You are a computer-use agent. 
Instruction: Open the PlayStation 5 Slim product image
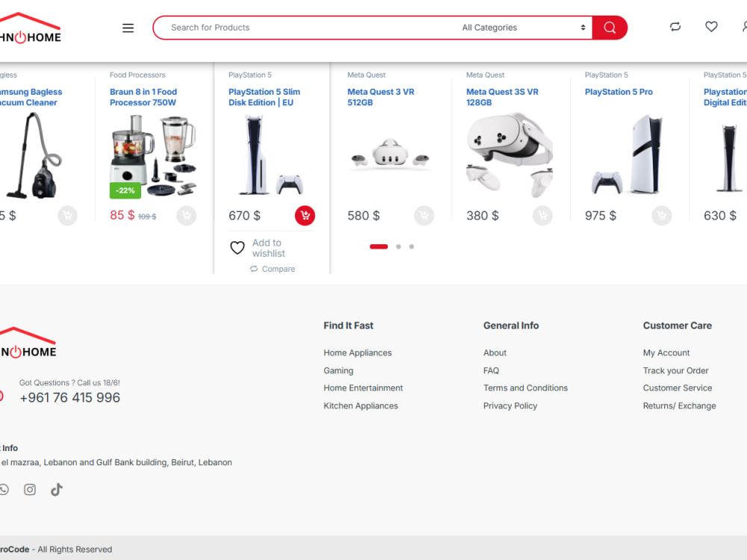pyautogui.click(x=270, y=156)
